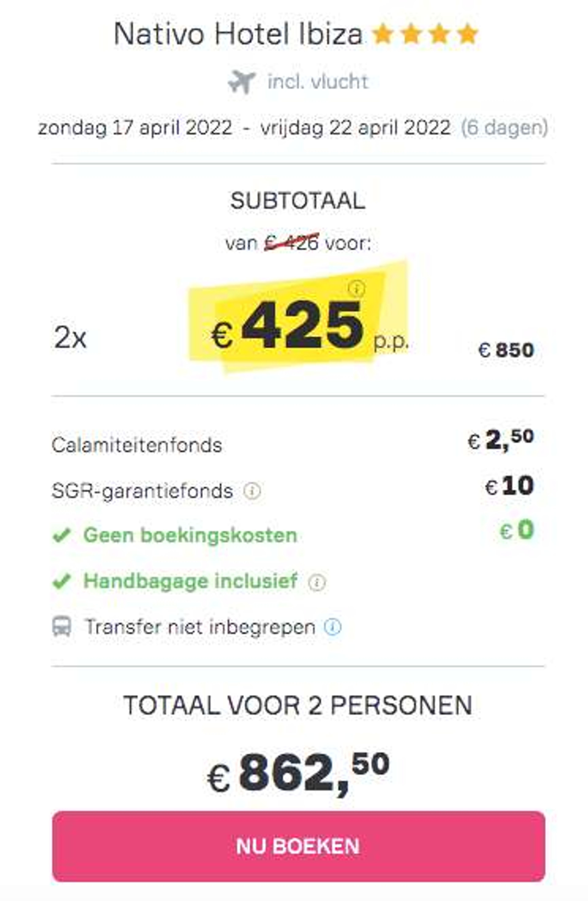Click the hotel's four-star rating
588x901 pixels.
coord(425,34)
